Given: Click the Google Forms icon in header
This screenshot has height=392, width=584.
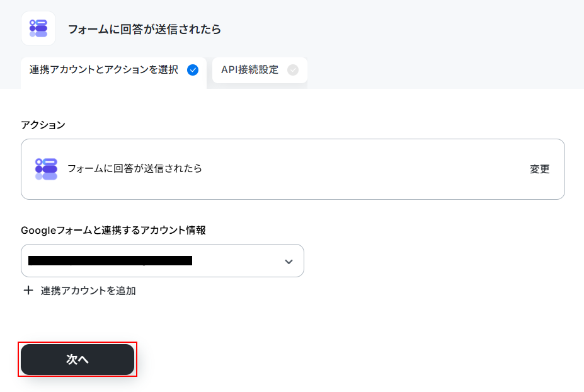Looking at the screenshot, I should click(x=38, y=29).
